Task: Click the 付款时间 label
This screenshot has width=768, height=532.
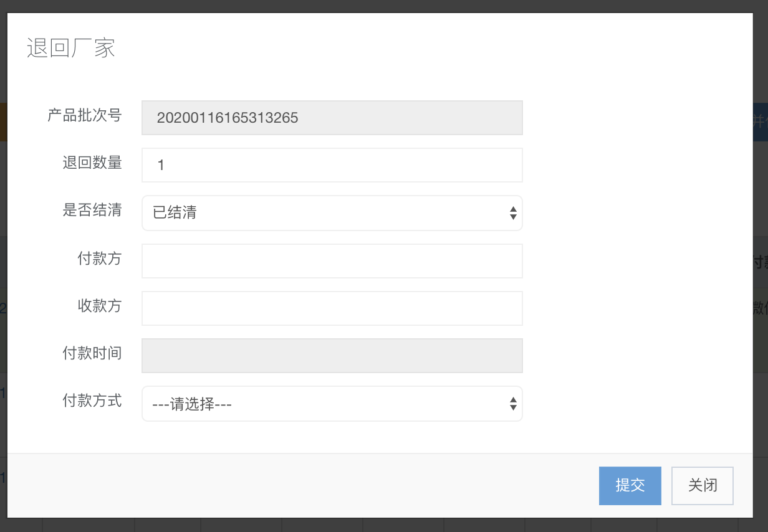Action: pos(92,354)
